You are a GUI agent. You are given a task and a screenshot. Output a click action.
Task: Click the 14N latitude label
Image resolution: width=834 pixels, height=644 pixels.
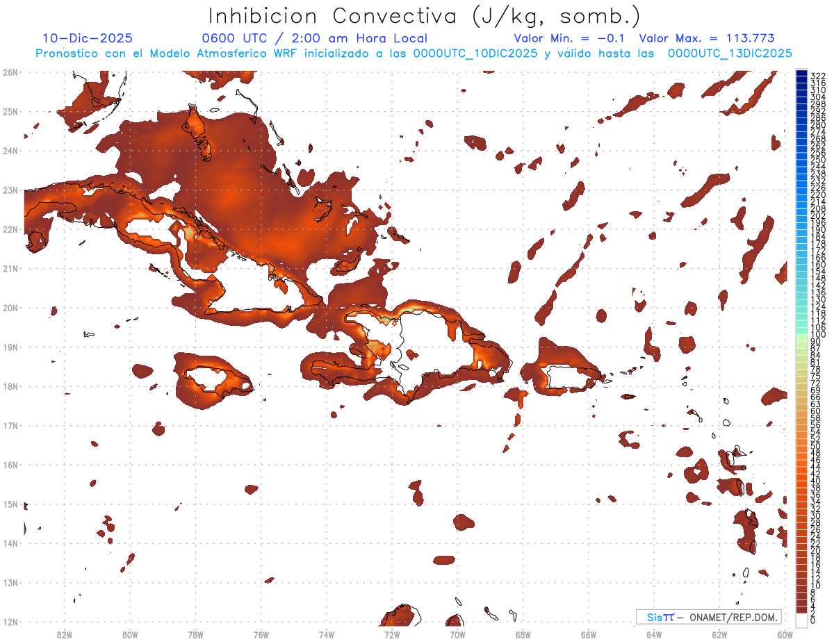coord(10,543)
